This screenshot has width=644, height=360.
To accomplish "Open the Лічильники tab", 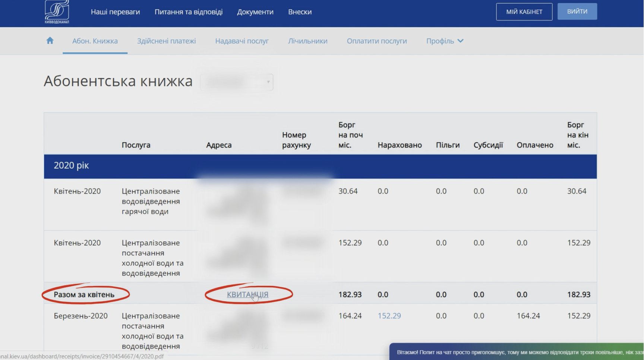I will (x=307, y=41).
